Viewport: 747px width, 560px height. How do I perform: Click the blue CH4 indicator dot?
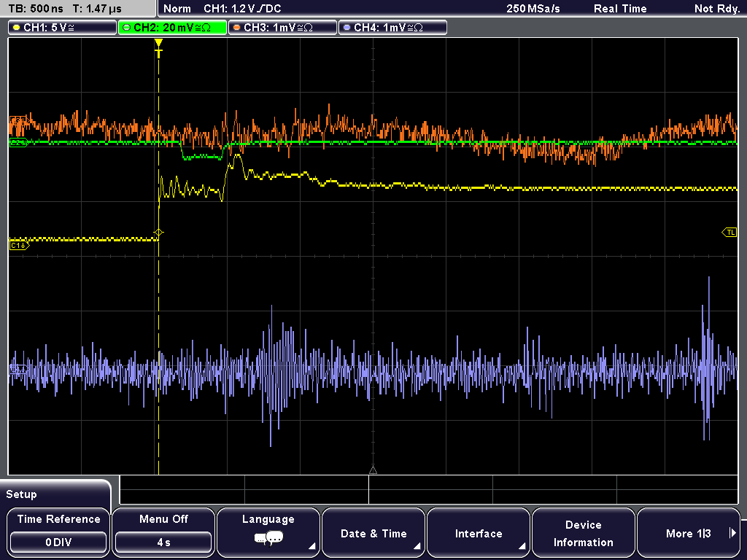(x=347, y=28)
